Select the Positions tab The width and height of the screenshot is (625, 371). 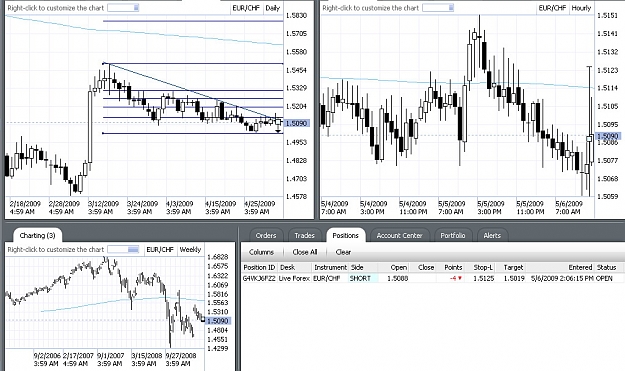[345, 235]
